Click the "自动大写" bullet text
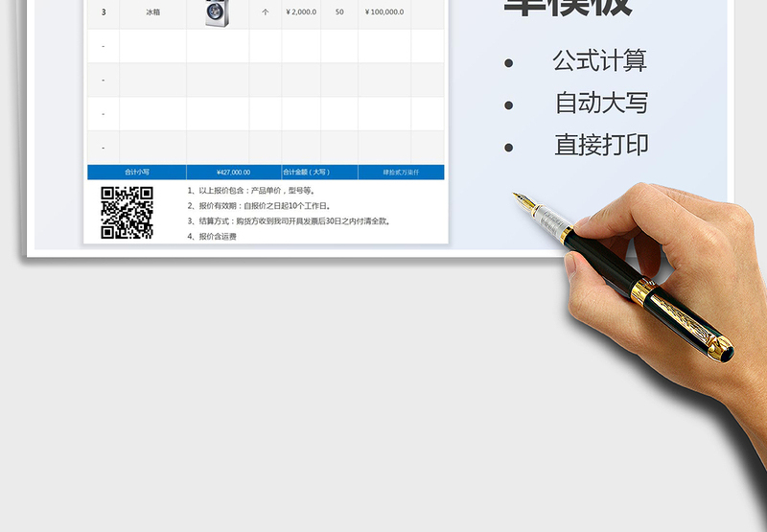The image size is (767, 532). [x=602, y=103]
